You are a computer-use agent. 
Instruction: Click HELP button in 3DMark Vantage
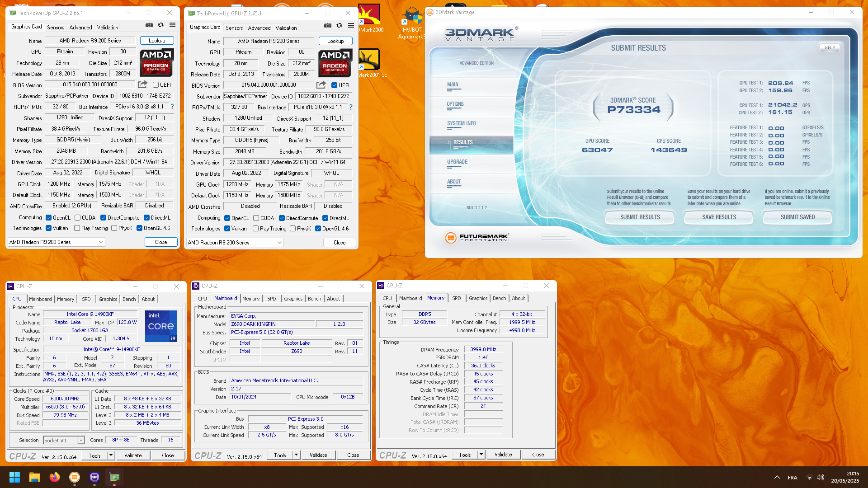pos(830,47)
